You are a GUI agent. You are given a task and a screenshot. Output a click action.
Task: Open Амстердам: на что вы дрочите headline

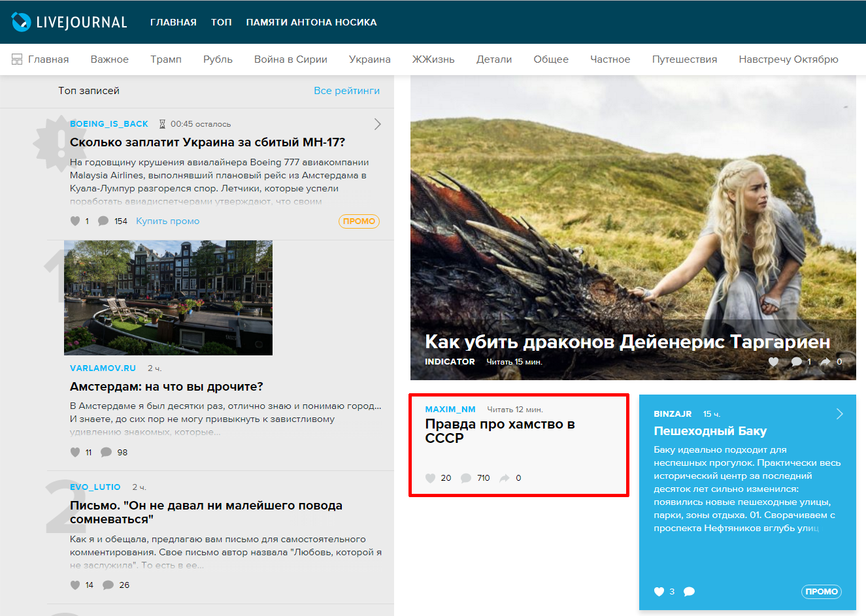coord(167,387)
